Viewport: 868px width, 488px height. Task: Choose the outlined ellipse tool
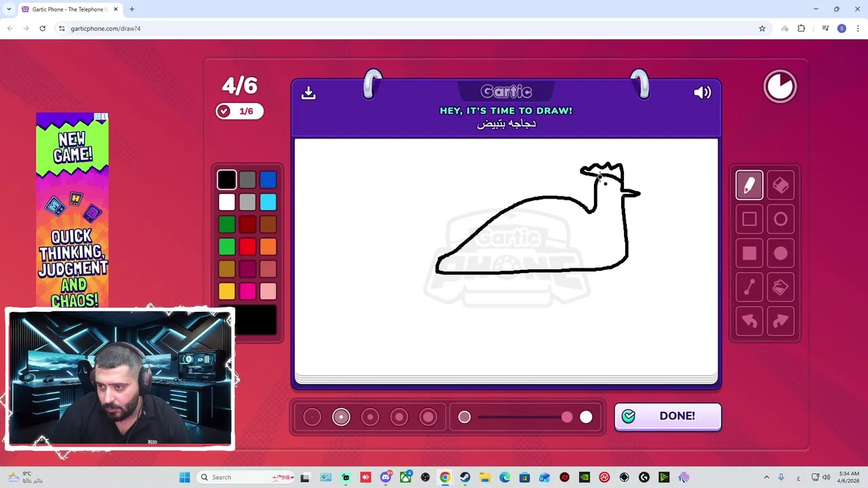pos(781,219)
